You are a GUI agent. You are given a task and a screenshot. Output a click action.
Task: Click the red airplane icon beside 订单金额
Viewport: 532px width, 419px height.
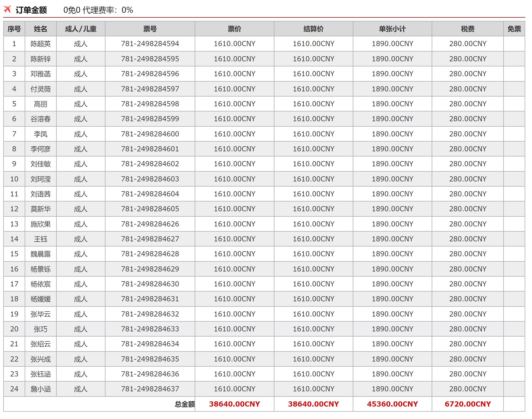[x=7, y=9]
